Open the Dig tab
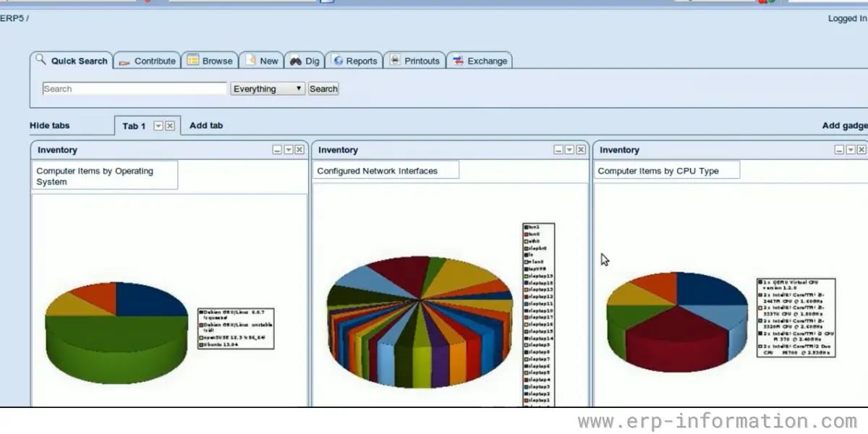 point(305,61)
